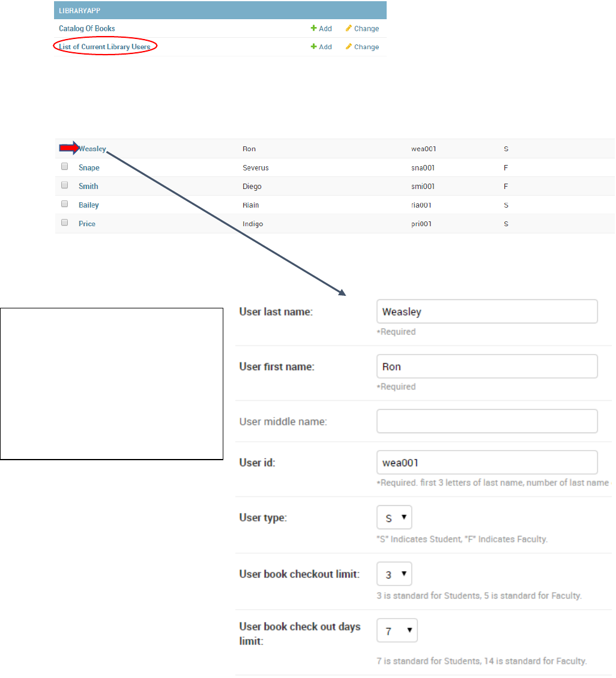This screenshot has height=678, width=616.
Task: Click the pencil icon for Library Users
Action: click(349, 46)
